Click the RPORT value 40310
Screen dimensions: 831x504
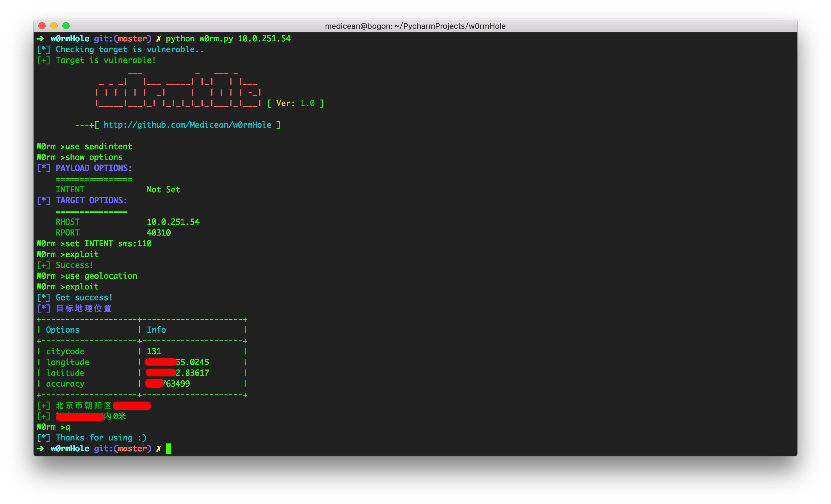click(x=159, y=233)
